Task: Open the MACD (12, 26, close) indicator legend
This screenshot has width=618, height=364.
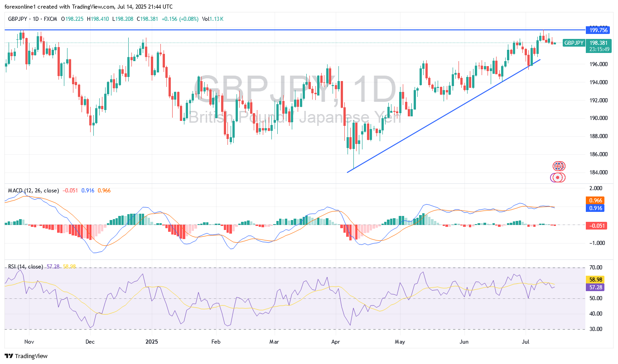Action: tap(34, 191)
